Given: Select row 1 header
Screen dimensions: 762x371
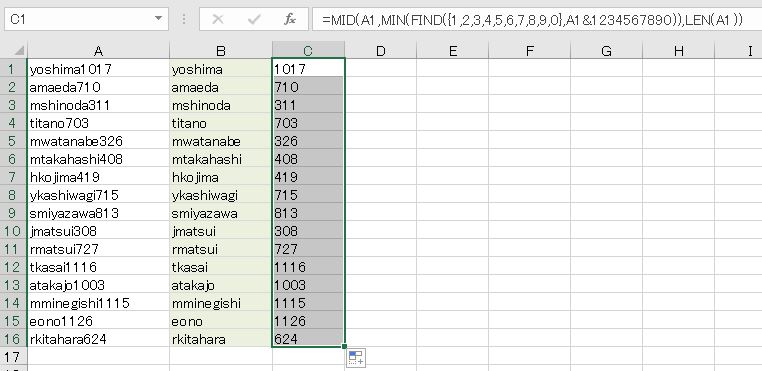Looking at the screenshot, I should (x=13, y=69).
